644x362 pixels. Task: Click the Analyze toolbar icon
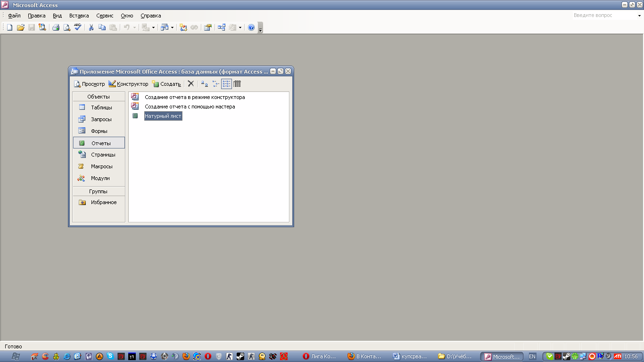point(164,27)
